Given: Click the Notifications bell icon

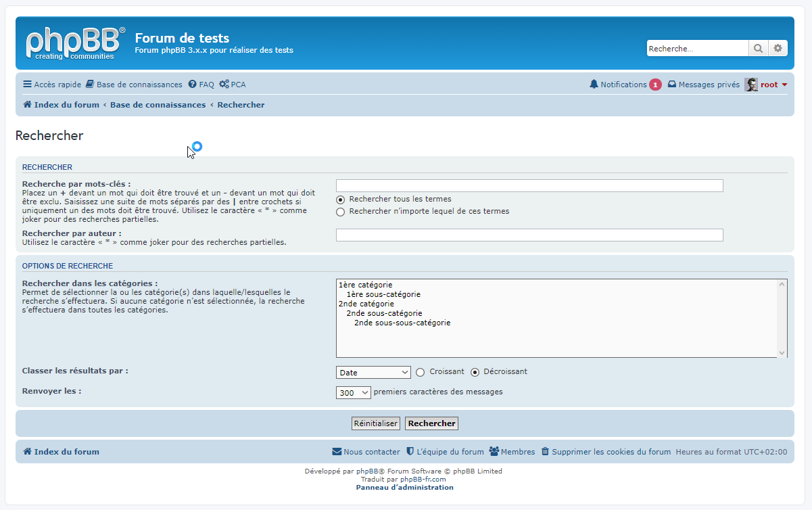Looking at the screenshot, I should [594, 85].
